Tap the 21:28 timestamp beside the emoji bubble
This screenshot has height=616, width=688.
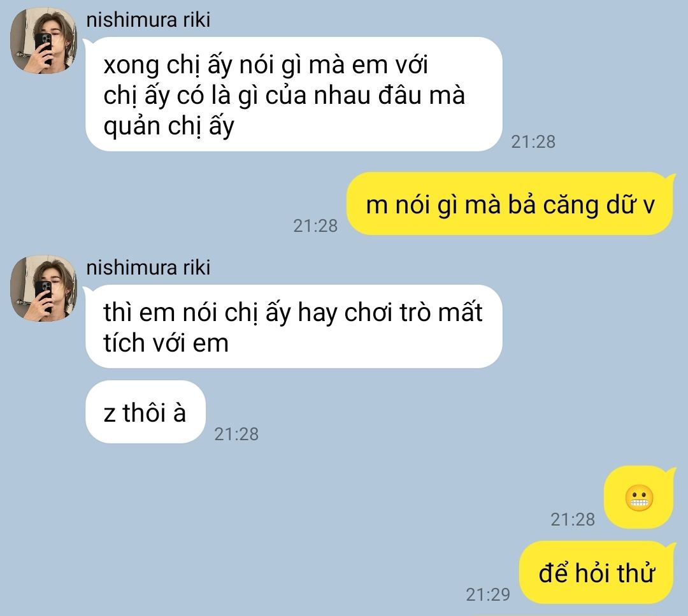click(x=573, y=519)
